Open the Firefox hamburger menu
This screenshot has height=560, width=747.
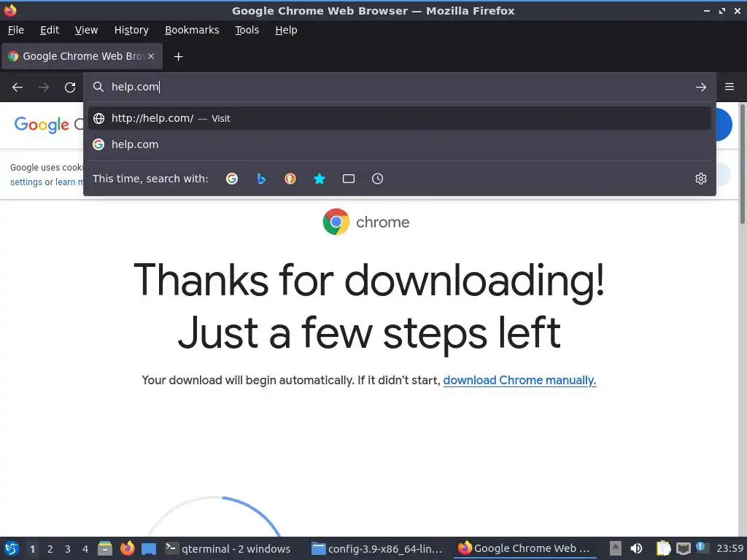(729, 87)
